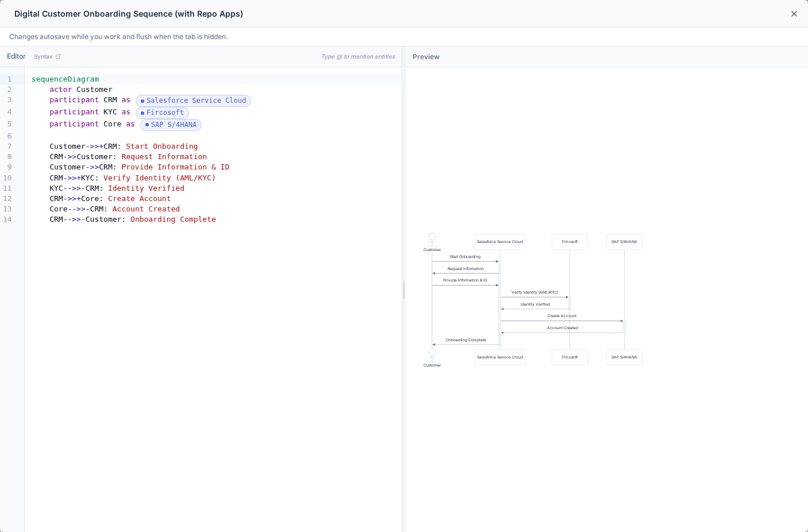Click the Salesforce Service Cloud entity chip

193,101
